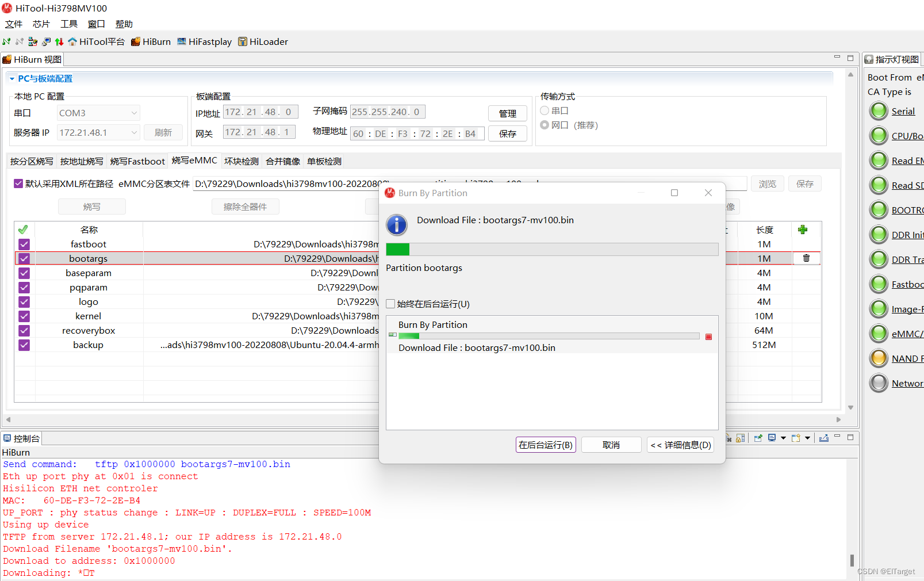Click 在后台运行(B) button

[x=546, y=445]
